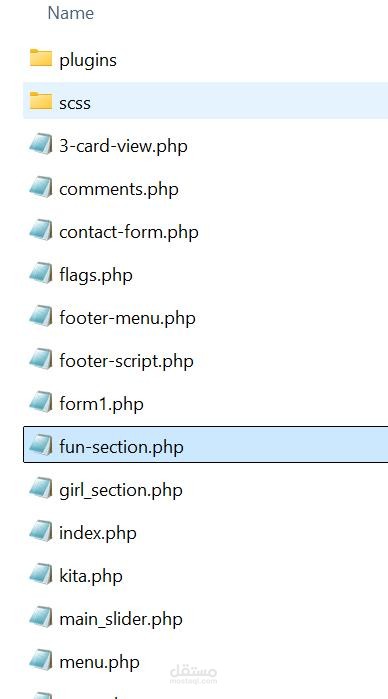The height and width of the screenshot is (699, 388).
Task: Select the scss folder icon
Action: click(41, 101)
